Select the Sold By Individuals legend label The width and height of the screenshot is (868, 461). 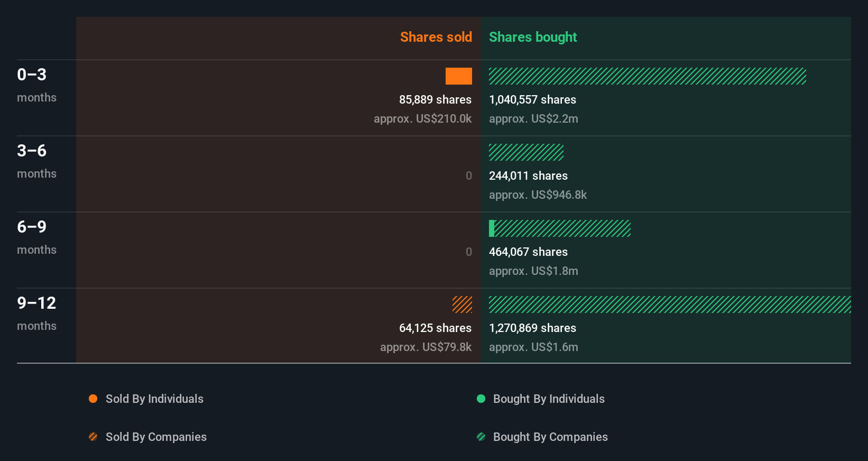point(154,399)
